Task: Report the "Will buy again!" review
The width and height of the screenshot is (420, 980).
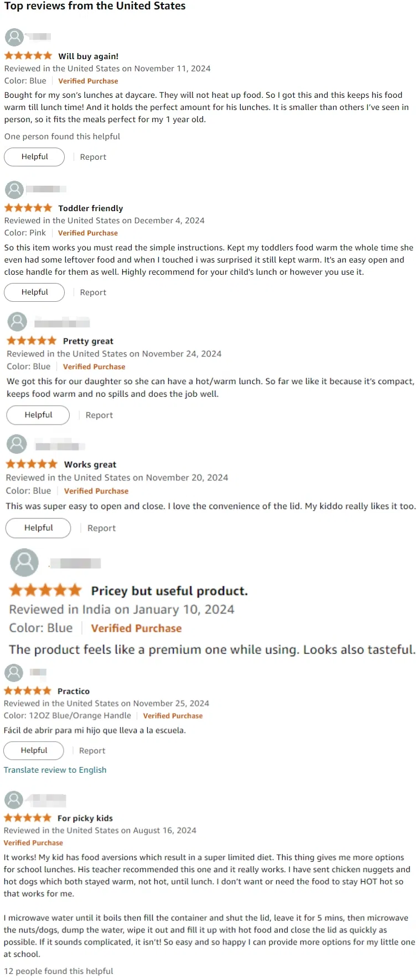Action: coord(92,156)
